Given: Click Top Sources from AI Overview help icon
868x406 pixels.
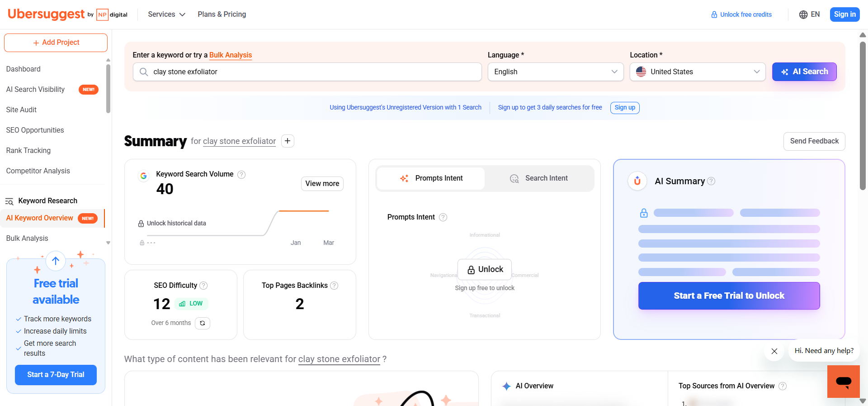Looking at the screenshot, I should pyautogui.click(x=783, y=386).
